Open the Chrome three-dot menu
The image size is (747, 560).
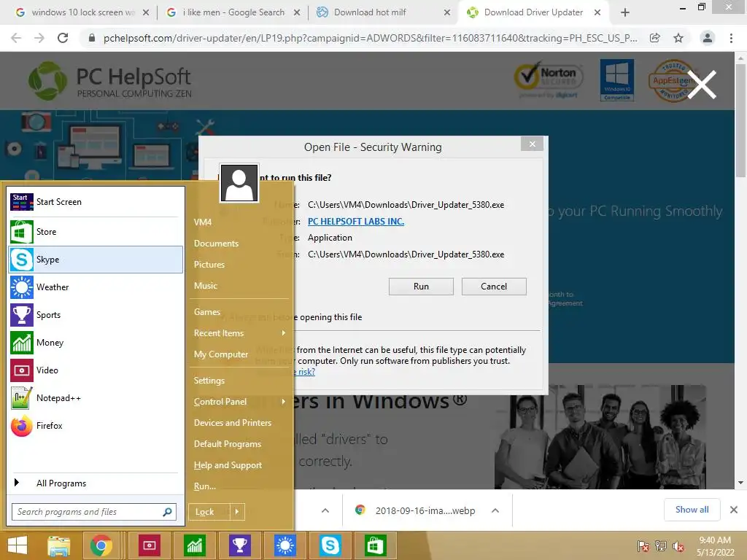pyautogui.click(x=731, y=38)
